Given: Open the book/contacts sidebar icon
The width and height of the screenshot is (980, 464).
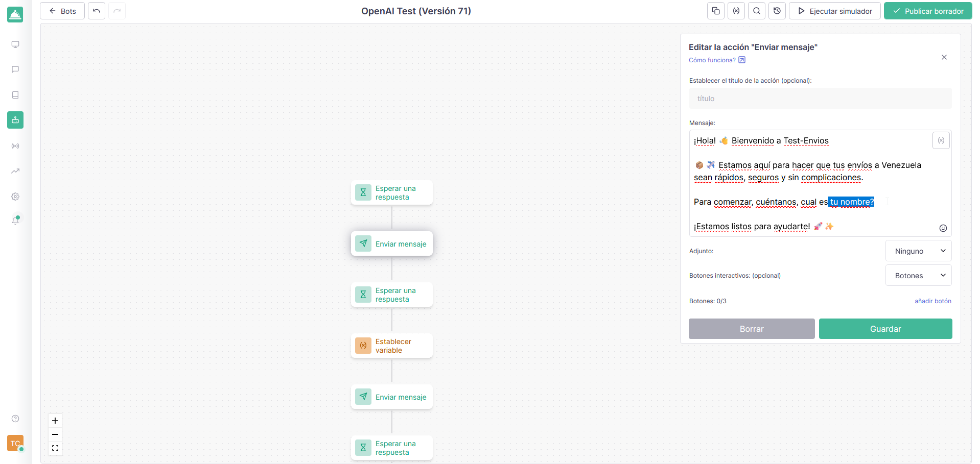Looking at the screenshot, I should (x=15, y=95).
